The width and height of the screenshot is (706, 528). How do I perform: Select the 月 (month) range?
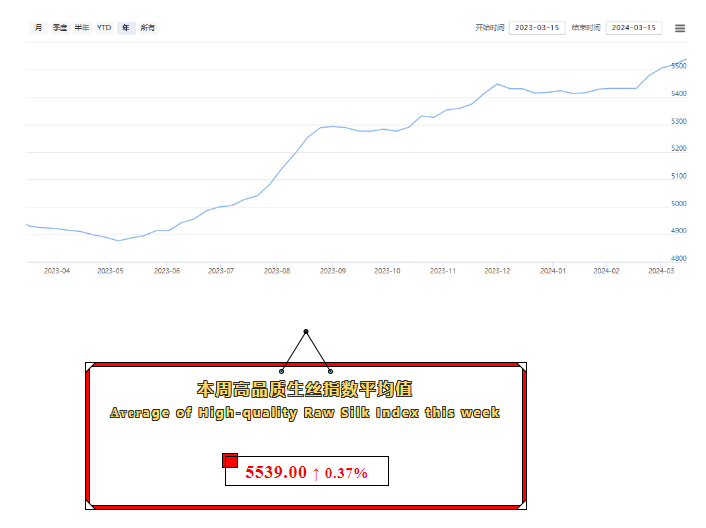click(x=38, y=28)
